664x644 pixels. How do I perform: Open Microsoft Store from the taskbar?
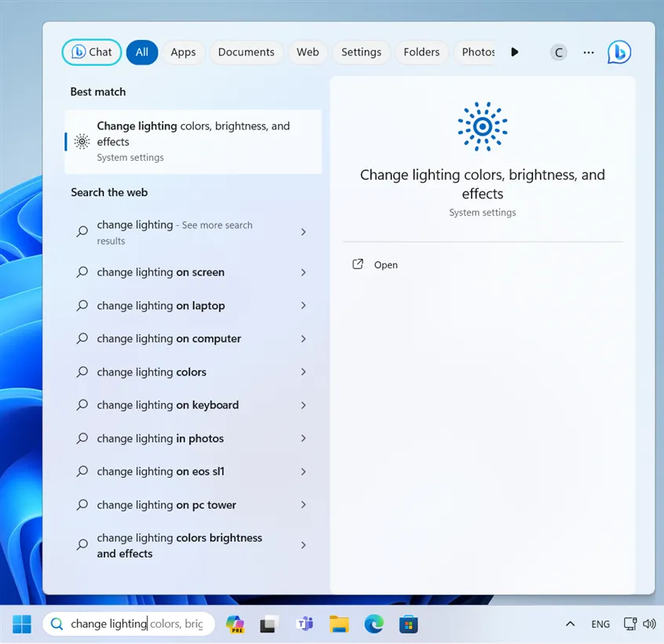(x=407, y=624)
